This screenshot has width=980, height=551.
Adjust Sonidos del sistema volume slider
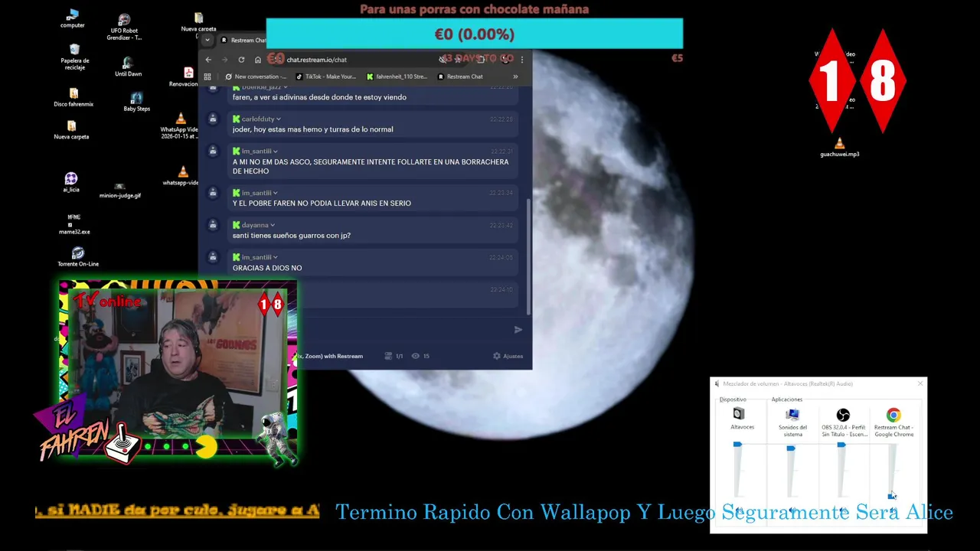pos(791,448)
